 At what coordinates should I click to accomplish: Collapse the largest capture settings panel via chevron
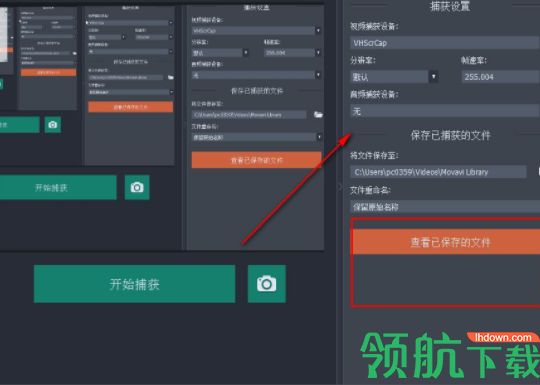click(x=340, y=187)
